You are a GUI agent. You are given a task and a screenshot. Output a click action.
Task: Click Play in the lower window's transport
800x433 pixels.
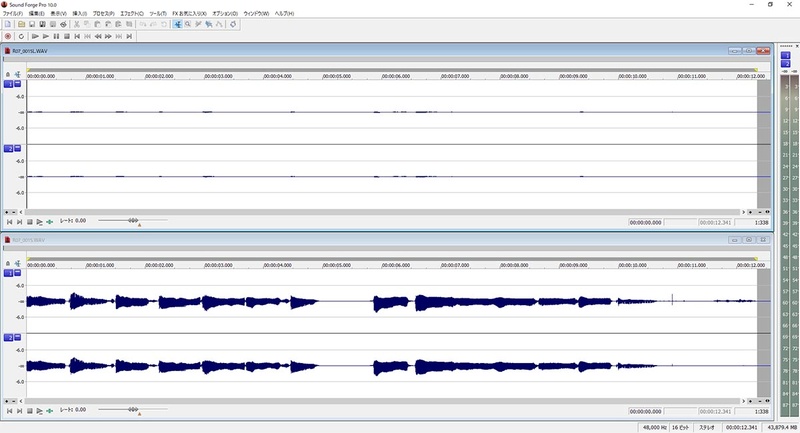(39, 411)
